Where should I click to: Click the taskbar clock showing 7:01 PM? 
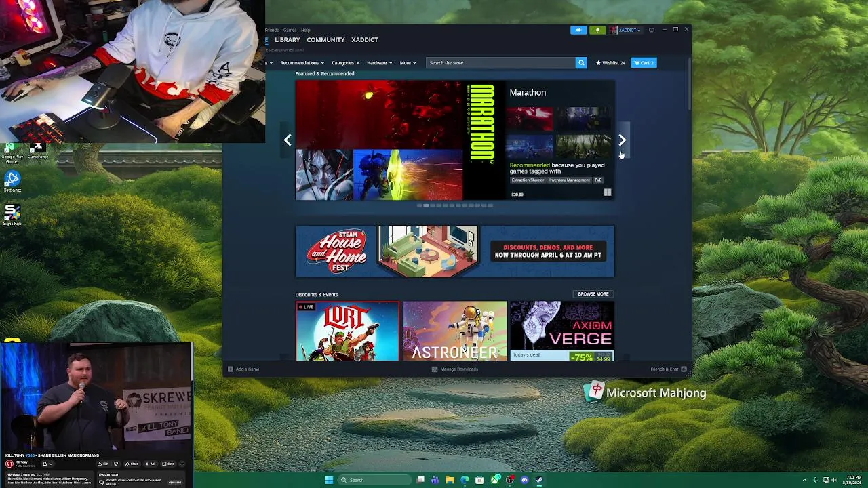point(853,480)
